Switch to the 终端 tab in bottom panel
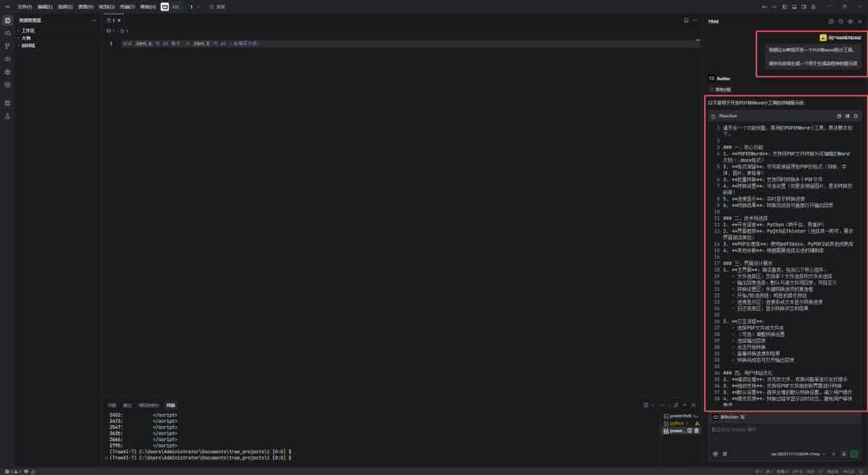Image resolution: width=868 pixels, height=475 pixels. coord(170,405)
